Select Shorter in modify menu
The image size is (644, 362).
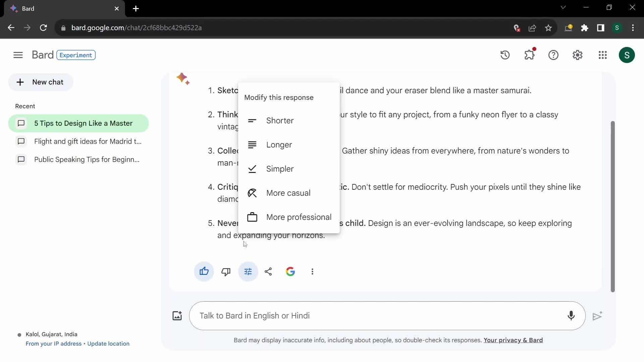(x=289, y=121)
